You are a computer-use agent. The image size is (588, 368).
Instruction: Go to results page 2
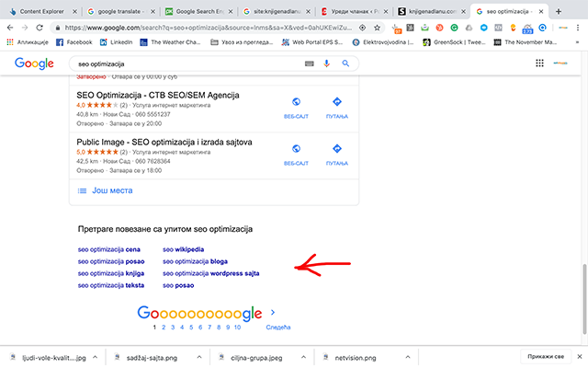tap(164, 328)
